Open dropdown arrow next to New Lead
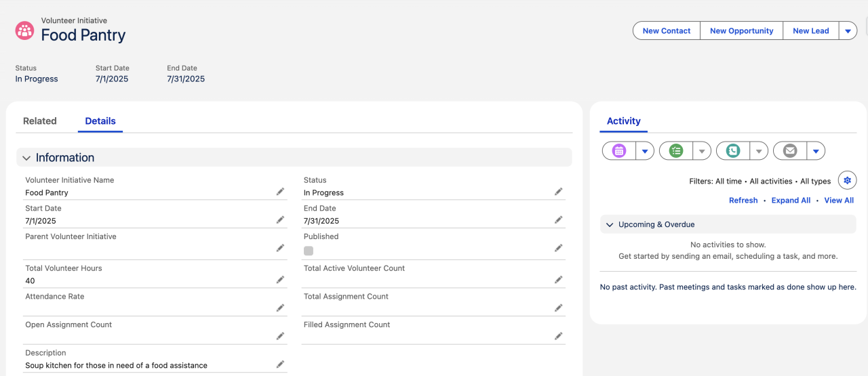Screen dimensions: 868x376 point(848,31)
